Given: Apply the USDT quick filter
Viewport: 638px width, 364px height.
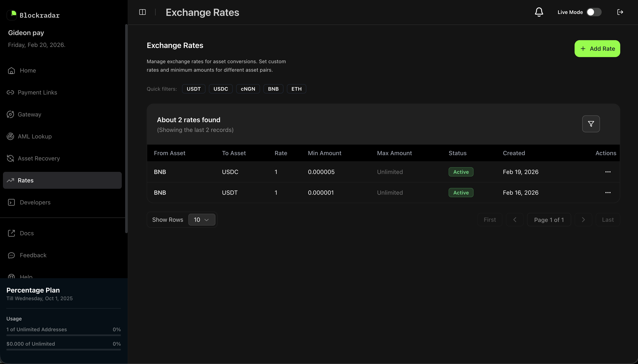Looking at the screenshot, I should pos(193,89).
